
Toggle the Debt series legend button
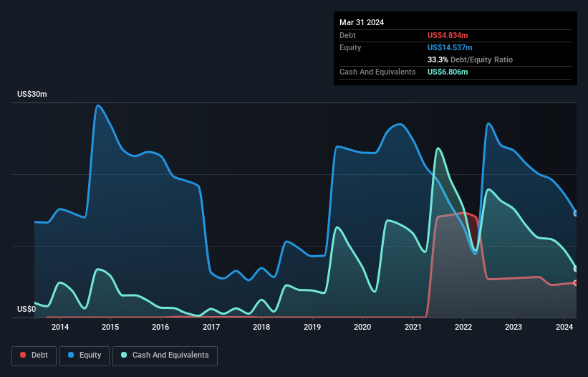pos(34,355)
